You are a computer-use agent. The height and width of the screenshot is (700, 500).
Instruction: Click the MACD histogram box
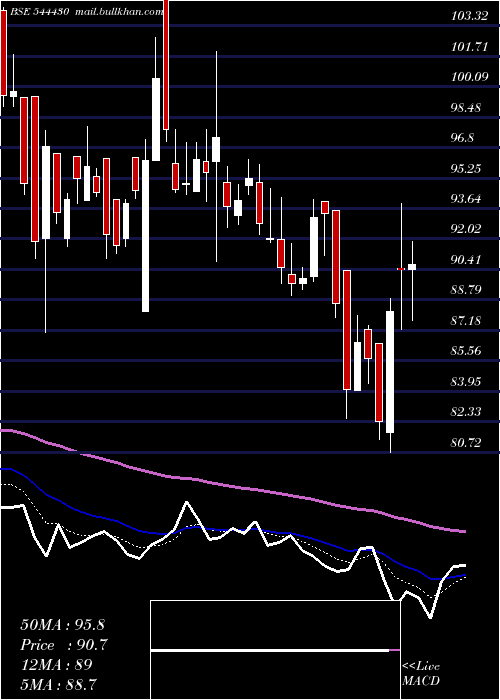coord(275,650)
